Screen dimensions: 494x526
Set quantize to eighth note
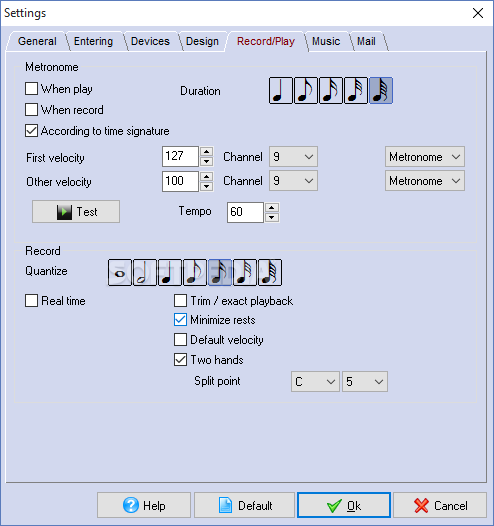(x=195, y=272)
